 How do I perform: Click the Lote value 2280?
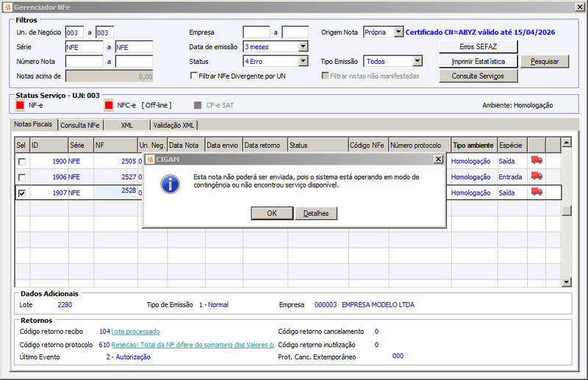(x=65, y=305)
